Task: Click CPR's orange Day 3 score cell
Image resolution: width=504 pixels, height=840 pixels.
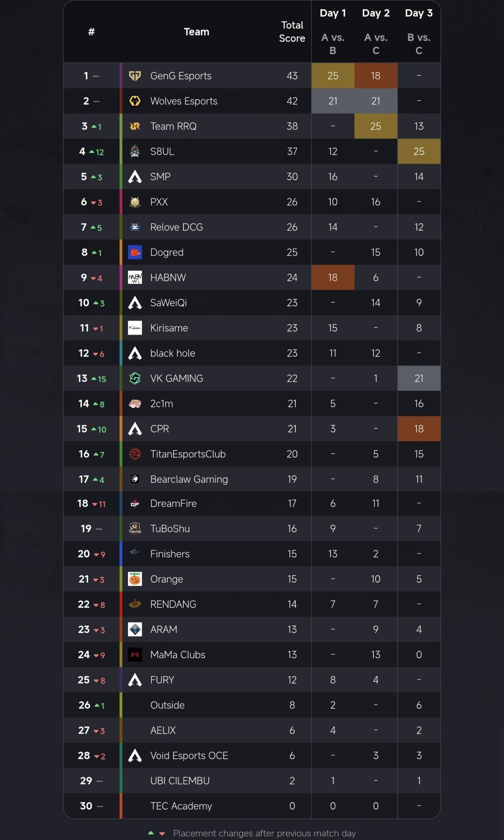Action: (419, 429)
